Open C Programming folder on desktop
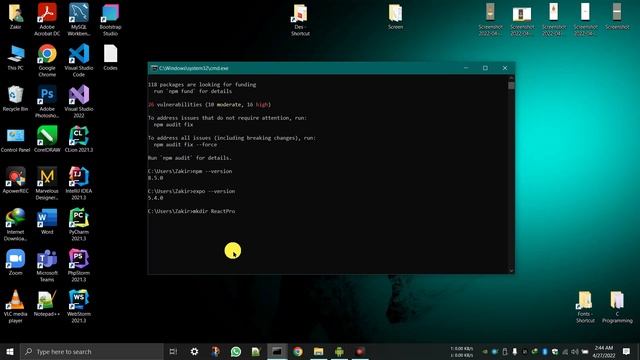This screenshot has height=360, width=640. tap(617, 307)
